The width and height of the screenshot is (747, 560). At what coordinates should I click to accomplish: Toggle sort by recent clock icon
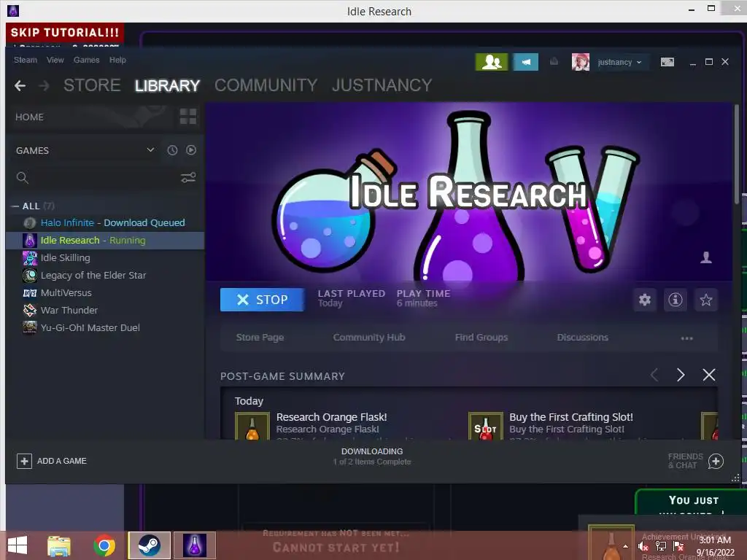click(172, 150)
